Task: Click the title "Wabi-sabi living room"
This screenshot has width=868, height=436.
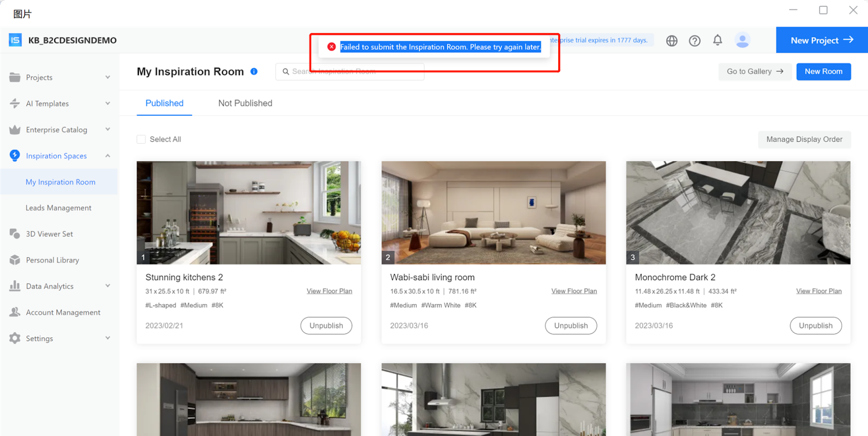Action: point(432,277)
